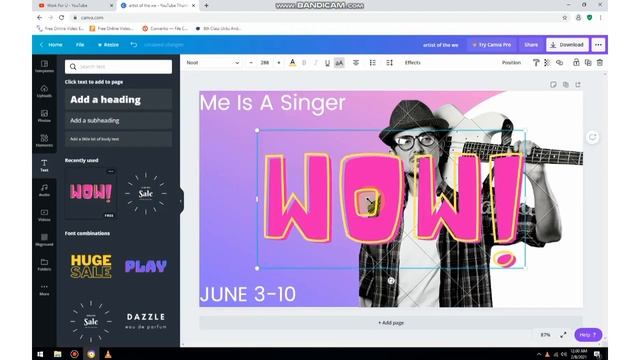
Task: Duplicate the page using icon above canvas
Action: 566,84
